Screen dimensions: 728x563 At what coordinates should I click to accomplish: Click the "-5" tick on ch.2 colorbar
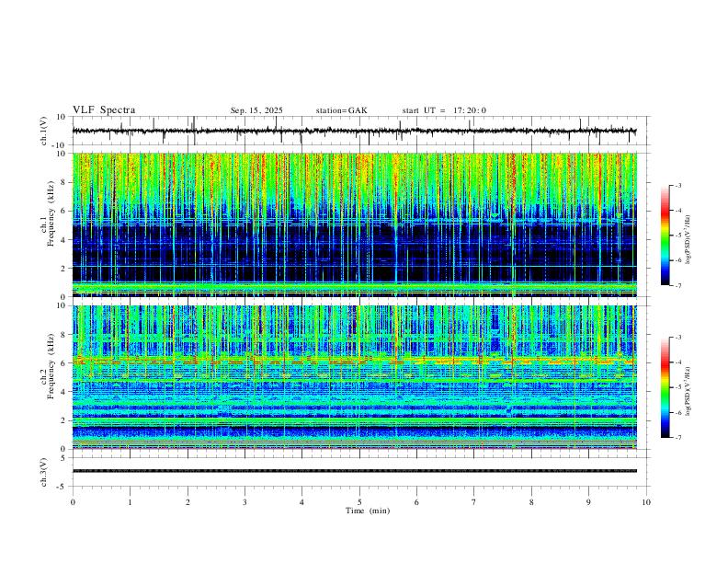pos(677,387)
